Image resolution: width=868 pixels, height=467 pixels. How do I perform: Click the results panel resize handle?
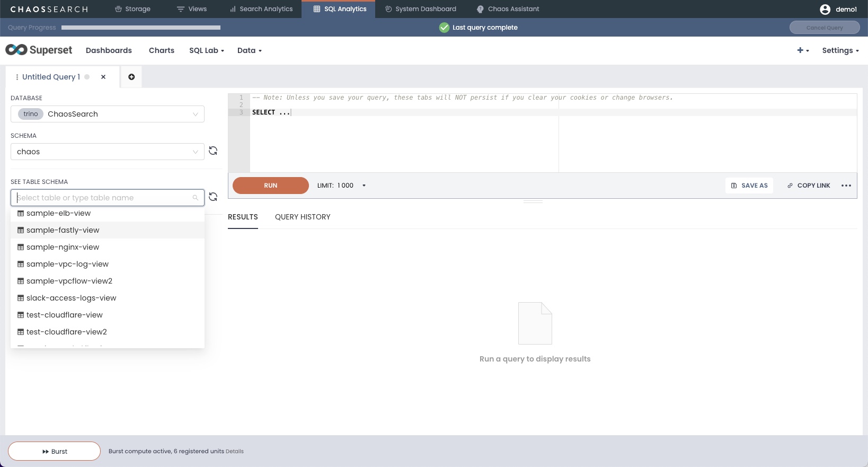[x=533, y=202]
